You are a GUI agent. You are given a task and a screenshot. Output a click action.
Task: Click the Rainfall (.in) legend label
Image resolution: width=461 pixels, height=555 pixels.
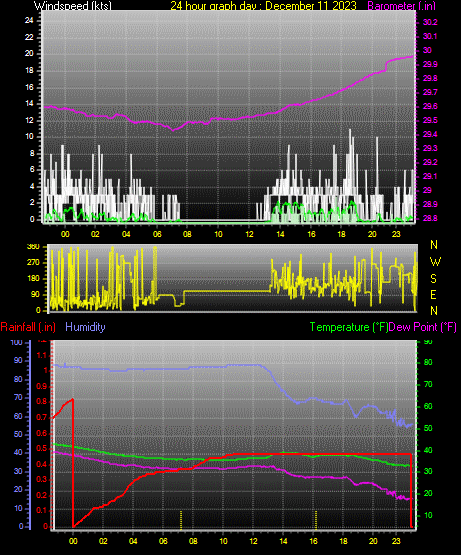pyautogui.click(x=28, y=327)
